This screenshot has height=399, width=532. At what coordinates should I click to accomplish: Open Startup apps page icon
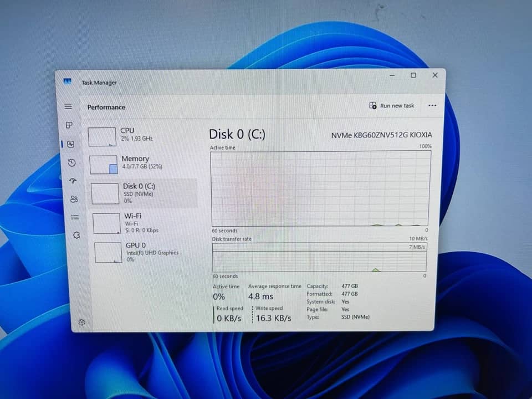click(73, 181)
